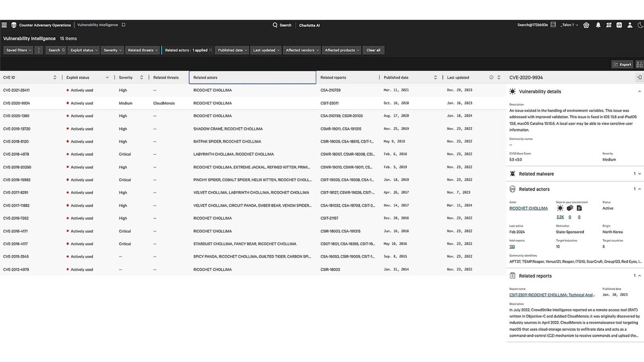Open the notifications bell
Viewport: 644px width, 362px height.
pyautogui.click(x=598, y=25)
